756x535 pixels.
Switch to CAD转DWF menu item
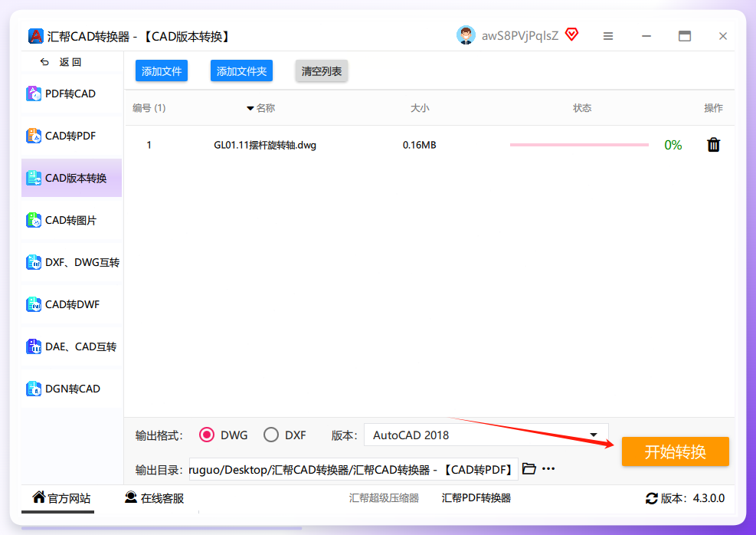click(71, 304)
